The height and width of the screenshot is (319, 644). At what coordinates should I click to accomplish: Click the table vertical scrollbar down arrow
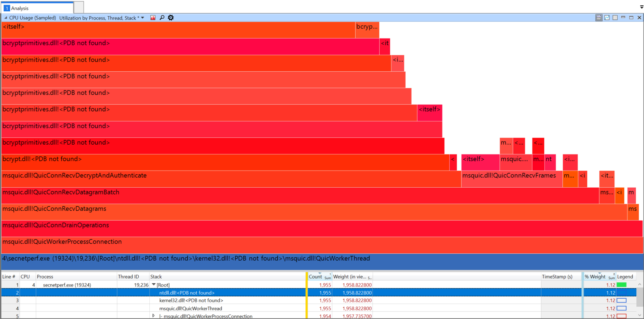(x=640, y=315)
